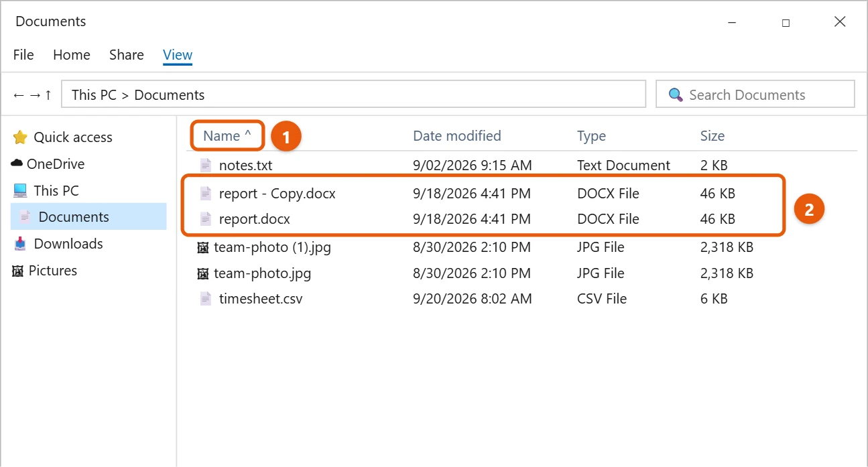Click the This PC > Documents address bar
The height and width of the screenshot is (467, 868).
[353, 94]
